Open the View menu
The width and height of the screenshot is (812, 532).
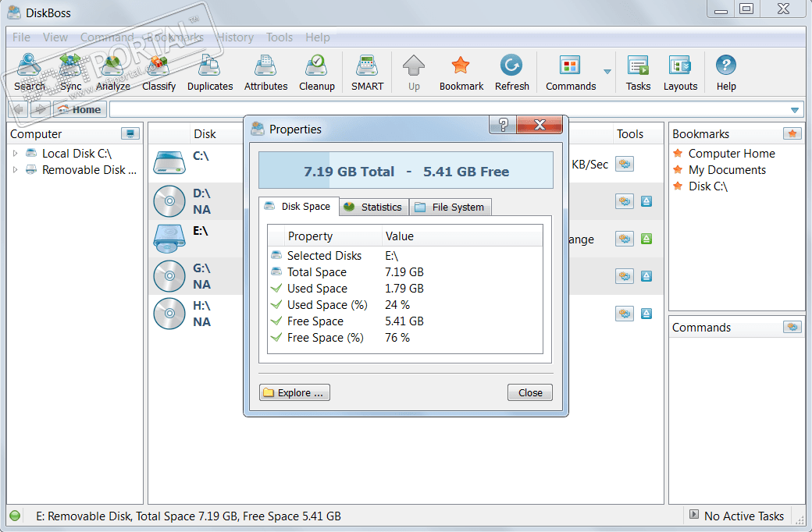[x=55, y=37]
